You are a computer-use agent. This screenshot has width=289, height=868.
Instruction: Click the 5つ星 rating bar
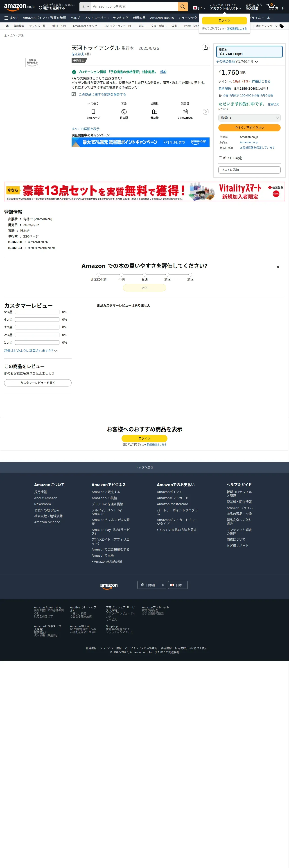[x=37, y=312]
